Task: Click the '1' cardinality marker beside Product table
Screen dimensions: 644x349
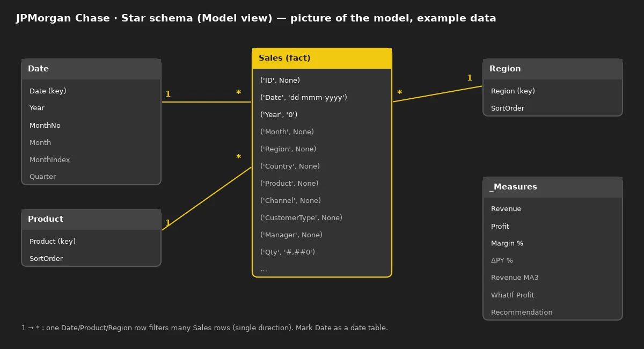Action: [168, 223]
